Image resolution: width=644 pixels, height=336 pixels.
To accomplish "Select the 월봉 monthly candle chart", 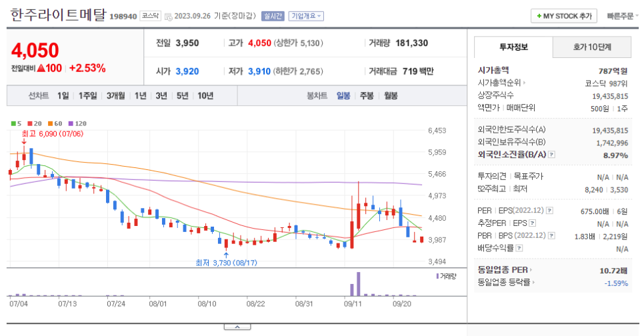I will [x=391, y=96].
